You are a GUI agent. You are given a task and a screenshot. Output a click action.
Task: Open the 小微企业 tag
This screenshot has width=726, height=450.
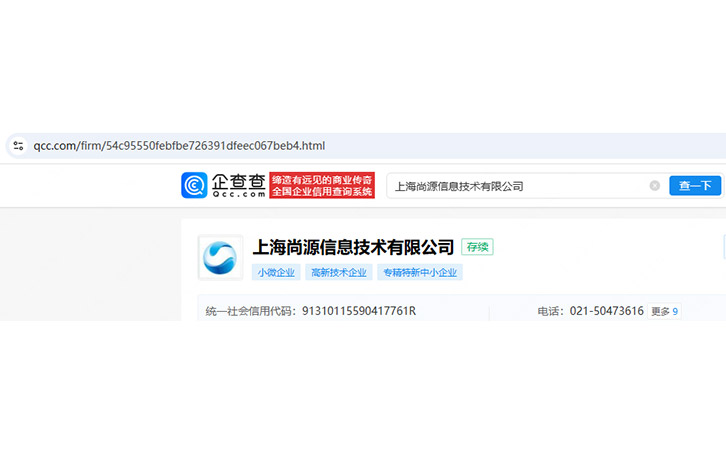[276, 272]
